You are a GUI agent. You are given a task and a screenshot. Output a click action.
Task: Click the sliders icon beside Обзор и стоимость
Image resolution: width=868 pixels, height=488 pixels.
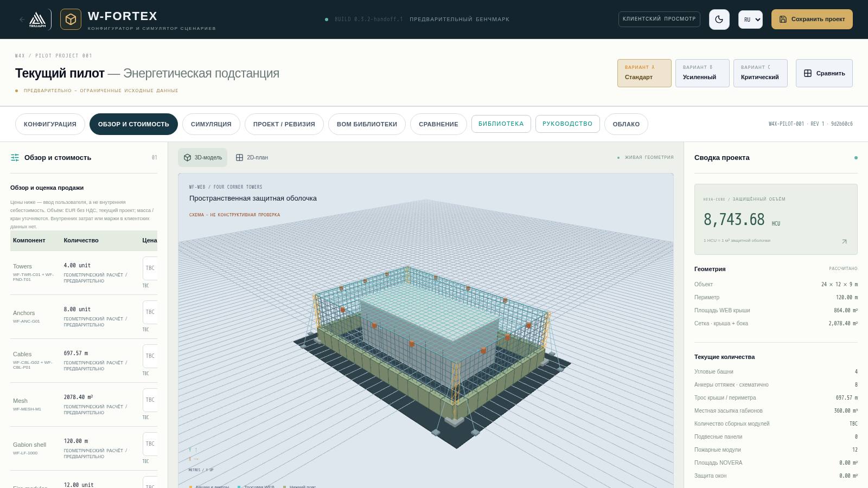(15, 158)
